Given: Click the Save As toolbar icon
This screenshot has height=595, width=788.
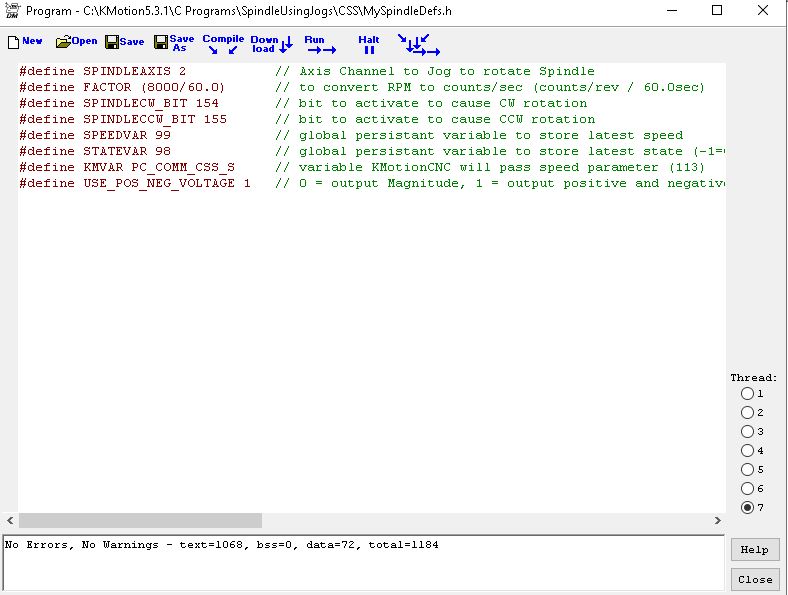Looking at the screenshot, I should [x=174, y=43].
